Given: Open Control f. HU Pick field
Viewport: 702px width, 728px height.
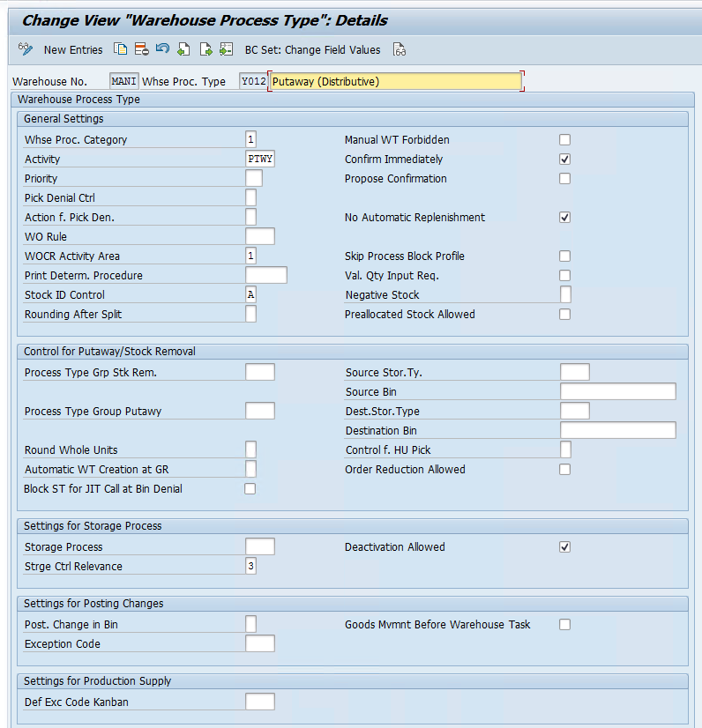Looking at the screenshot, I should coord(566,449).
